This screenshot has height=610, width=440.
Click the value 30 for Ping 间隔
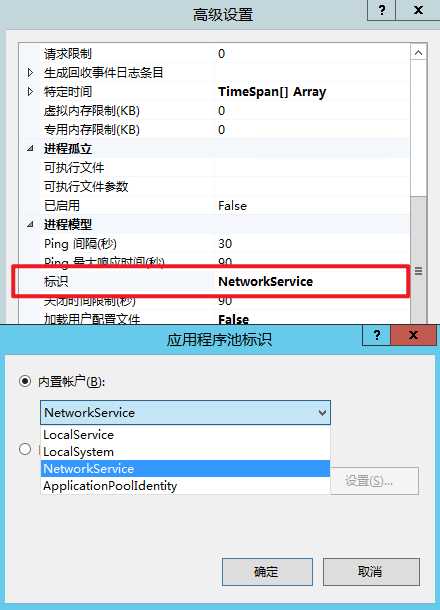(x=225, y=244)
